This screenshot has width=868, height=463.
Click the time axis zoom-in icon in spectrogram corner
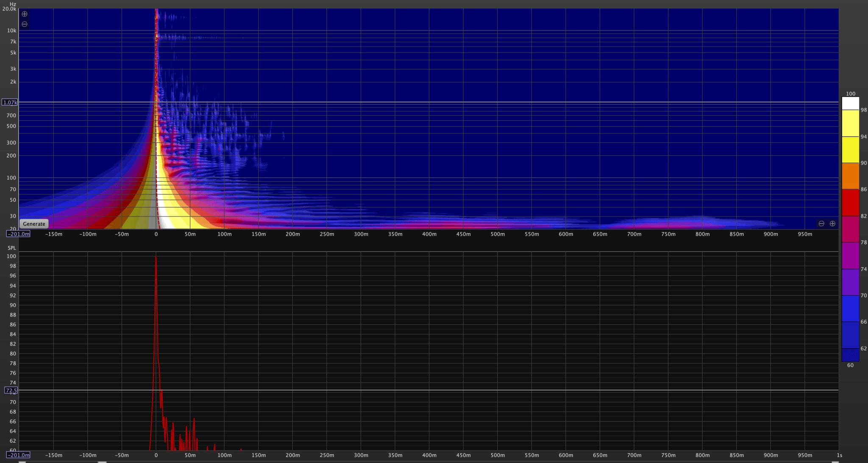(832, 224)
